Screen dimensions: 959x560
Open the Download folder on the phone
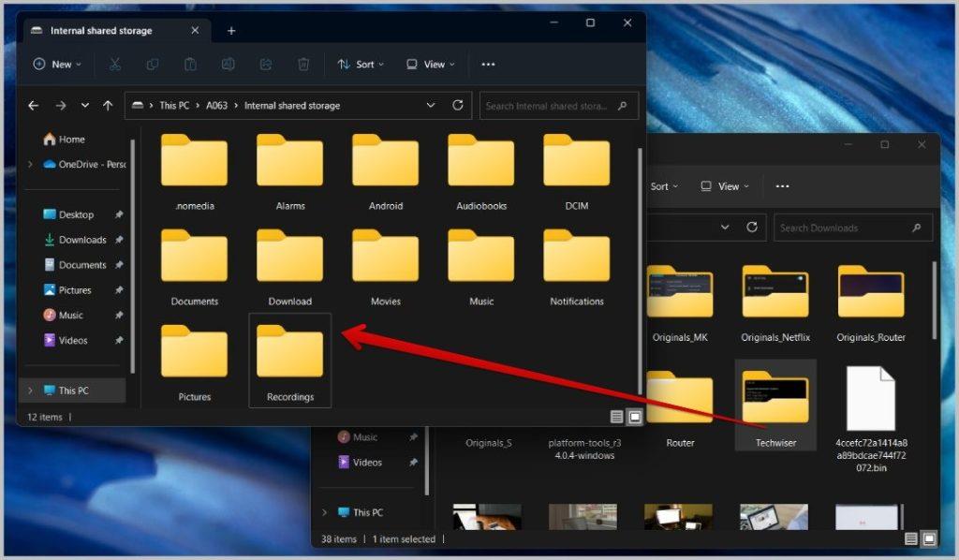point(290,267)
